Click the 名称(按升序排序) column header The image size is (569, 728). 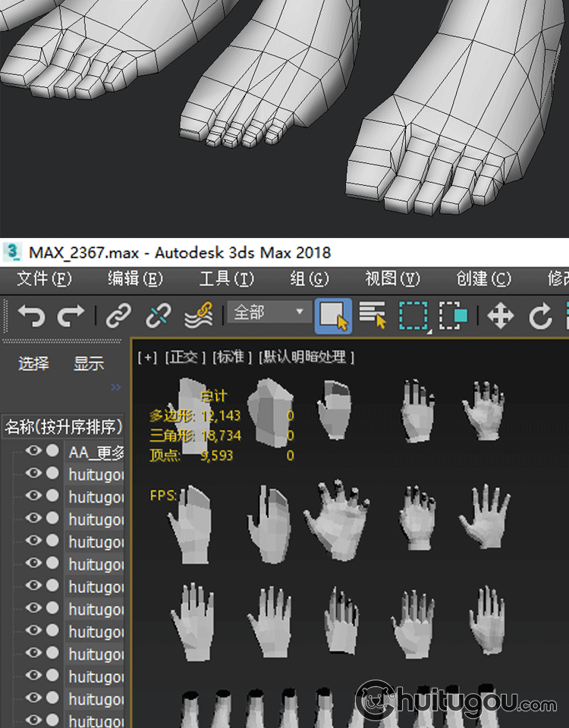(x=64, y=426)
